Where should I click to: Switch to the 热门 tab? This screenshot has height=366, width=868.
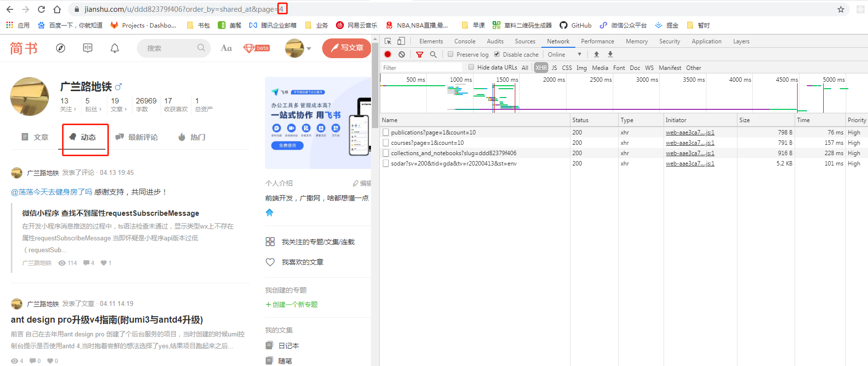click(x=192, y=137)
